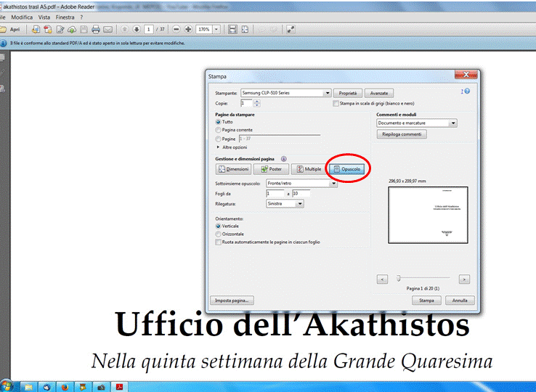This screenshot has height=392, width=536.
Task: Click the zoom in plus icon
Action: 188,30
